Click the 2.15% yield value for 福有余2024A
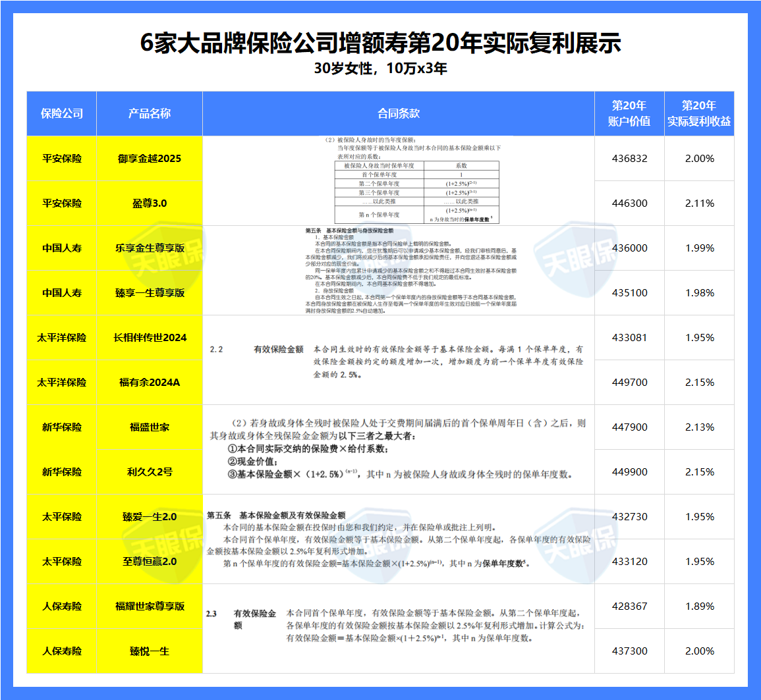This screenshot has height=700, width=761. [699, 382]
